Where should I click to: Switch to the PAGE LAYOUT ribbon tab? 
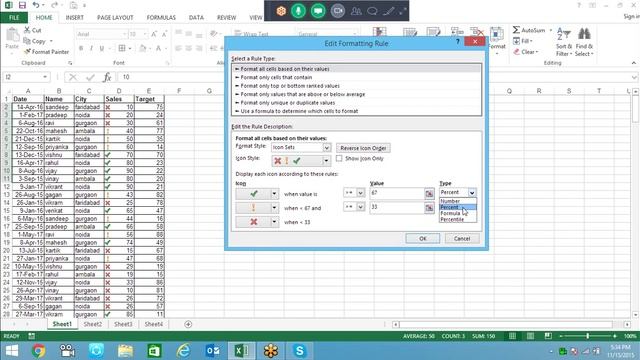point(115,18)
